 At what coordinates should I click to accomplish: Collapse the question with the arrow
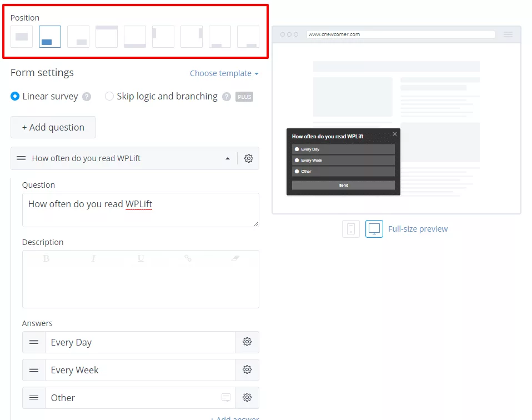pos(228,158)
